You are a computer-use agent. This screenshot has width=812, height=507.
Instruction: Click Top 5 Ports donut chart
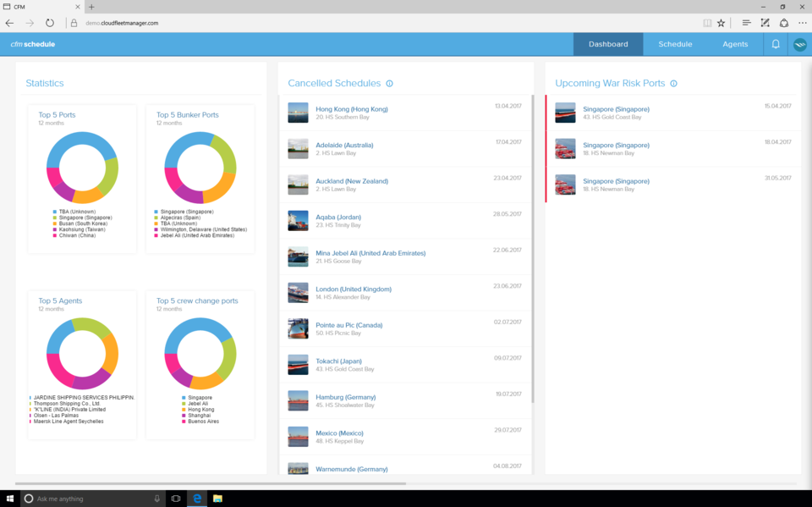tap(82, 168)
